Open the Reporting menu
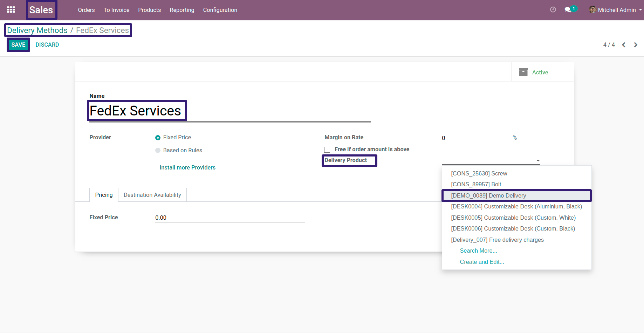Image resolution: width=644 pixels, height=333 pixels. [182, 10]
